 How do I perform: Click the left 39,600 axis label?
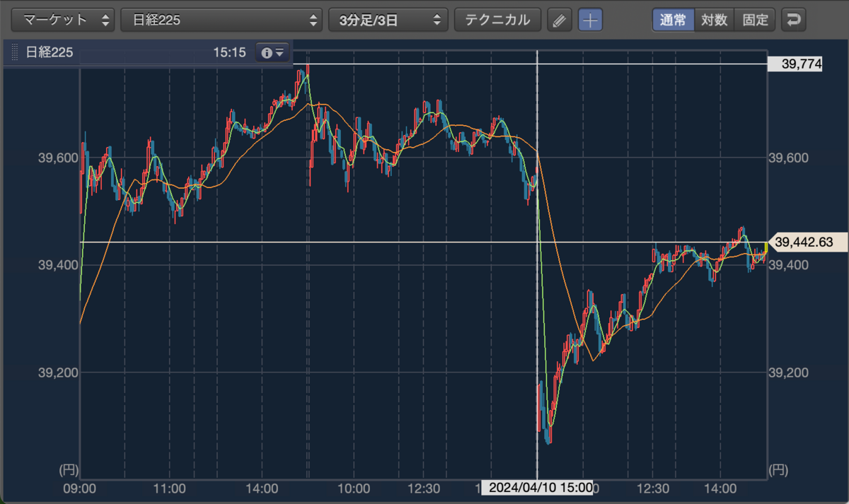[x=57, y=158]
